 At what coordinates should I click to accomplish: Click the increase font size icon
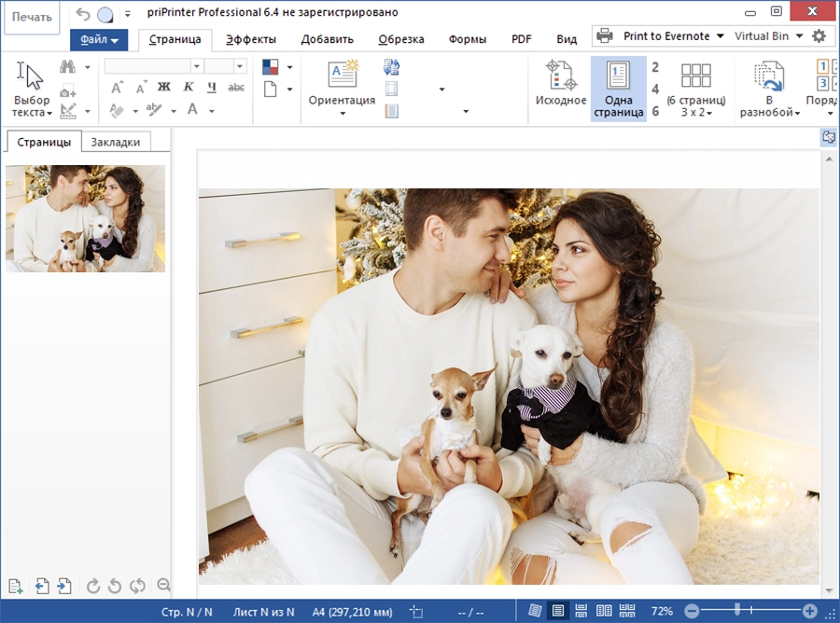[117, 88]
